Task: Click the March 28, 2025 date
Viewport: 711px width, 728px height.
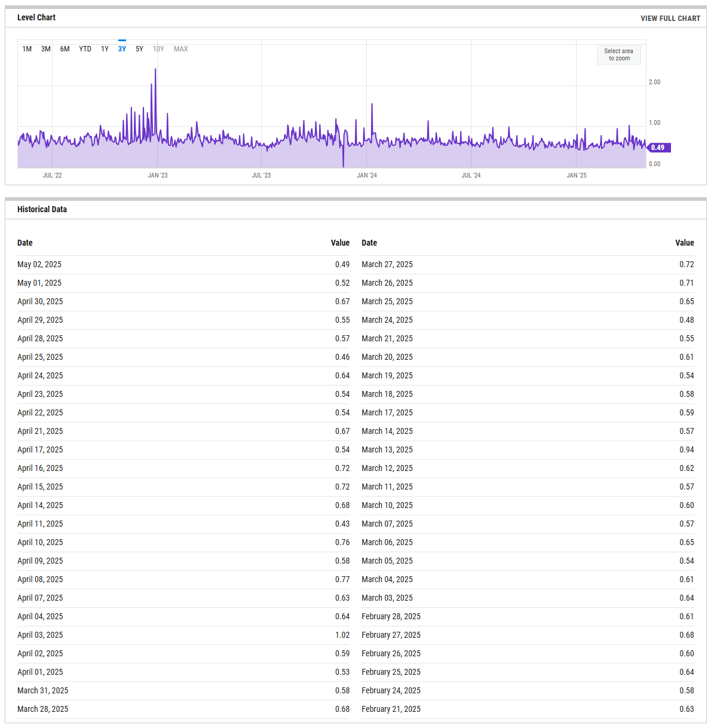Action: point(43,709)
